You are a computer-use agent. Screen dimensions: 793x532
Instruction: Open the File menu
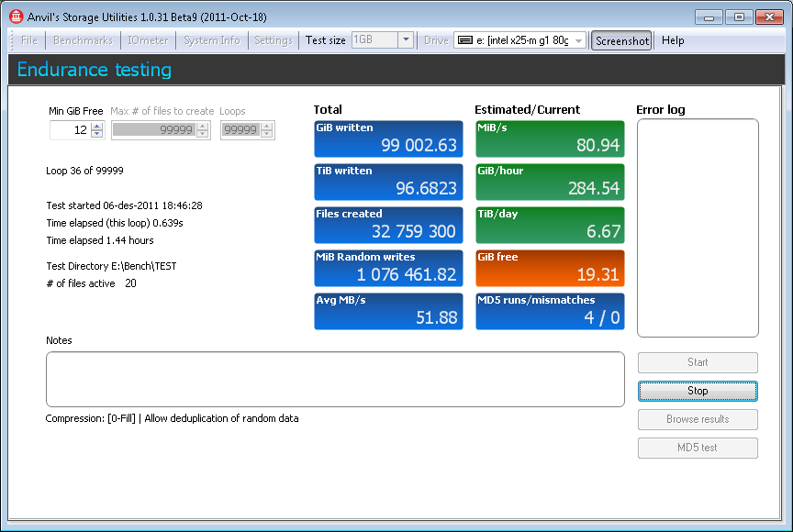29,40
